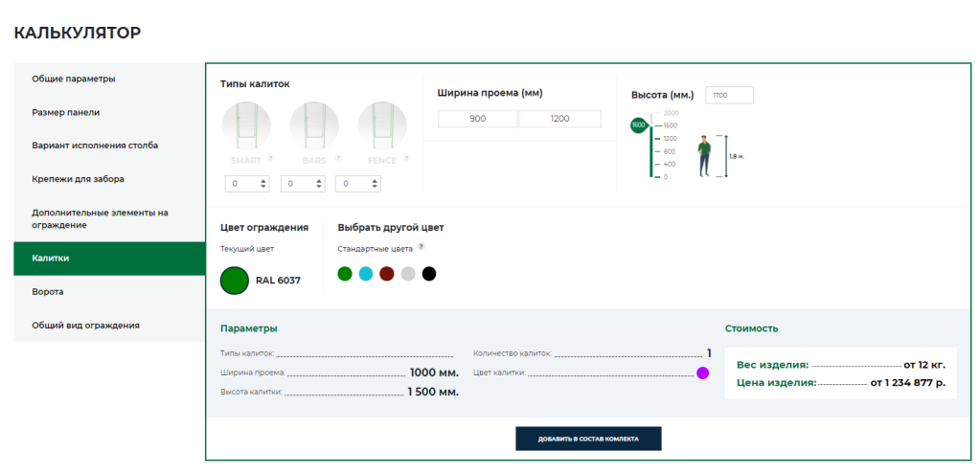Click the current color RAL 6037 circle
The width and height of the screenshot is (980, 474).
pyautogui.click(x=235, y=281)
